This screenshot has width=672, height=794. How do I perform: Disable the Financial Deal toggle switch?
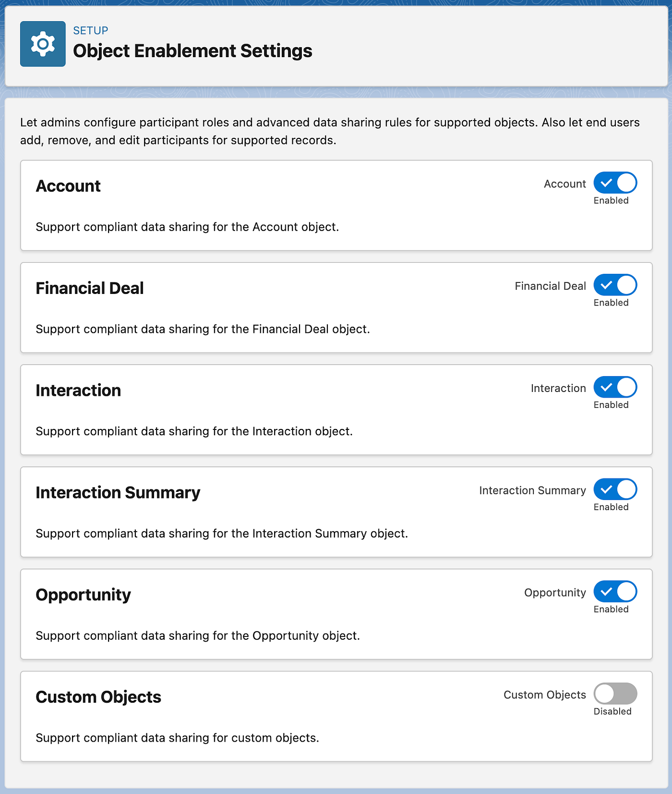615,285
